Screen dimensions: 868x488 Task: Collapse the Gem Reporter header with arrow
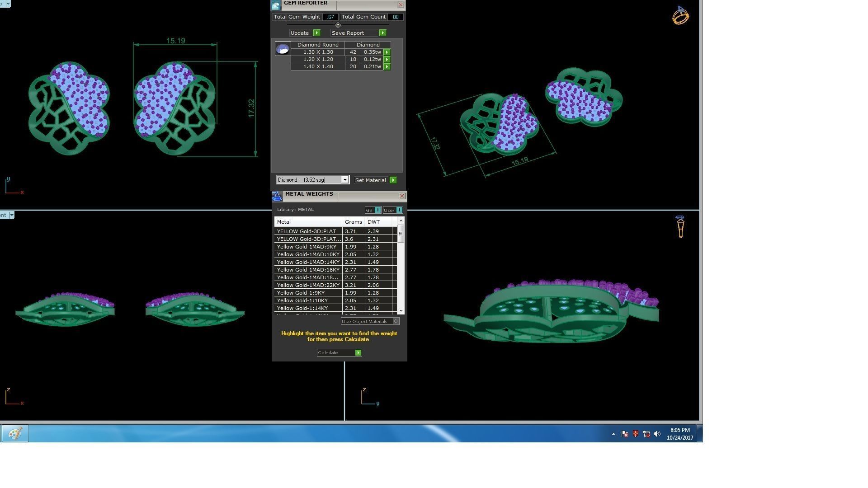click(x=338, y=25)
